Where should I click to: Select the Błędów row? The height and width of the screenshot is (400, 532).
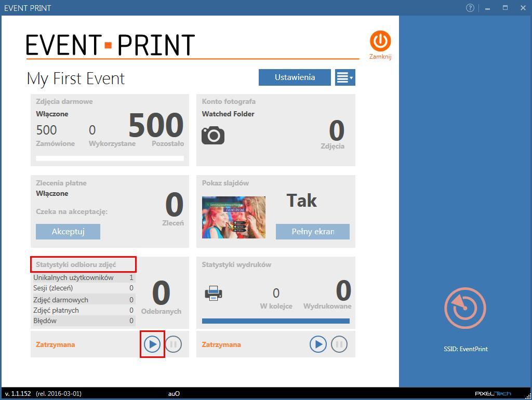pos(84,321)
